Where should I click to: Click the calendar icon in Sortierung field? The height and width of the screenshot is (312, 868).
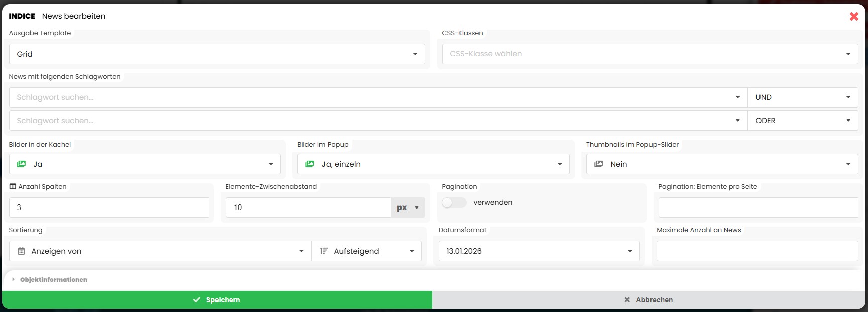21,251
